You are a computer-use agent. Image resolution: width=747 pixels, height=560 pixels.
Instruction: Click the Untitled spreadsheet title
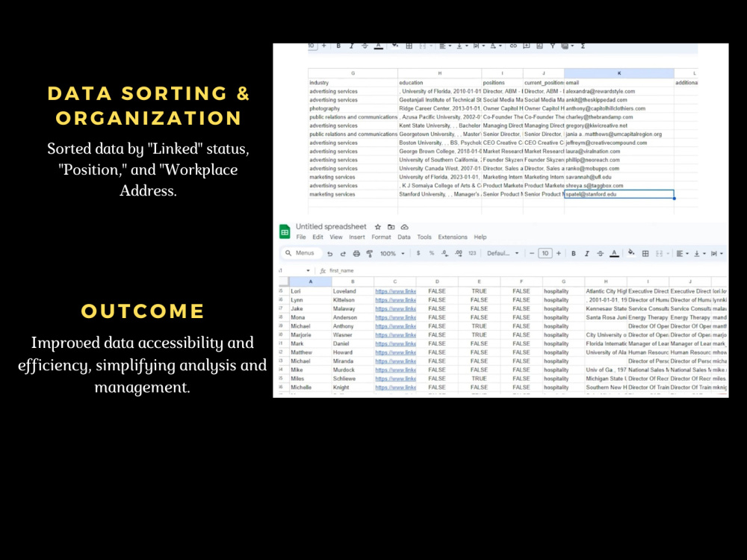click(331, 227)
